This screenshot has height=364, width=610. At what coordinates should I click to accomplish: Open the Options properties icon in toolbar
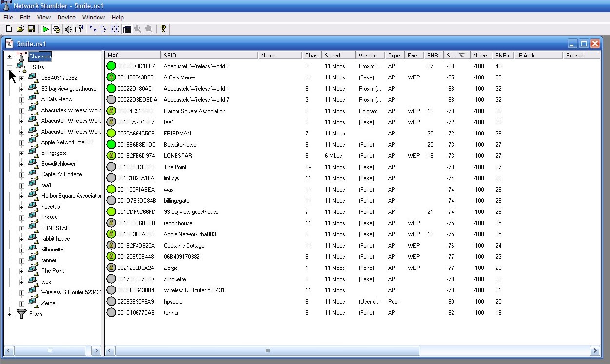tap(79, 29)
